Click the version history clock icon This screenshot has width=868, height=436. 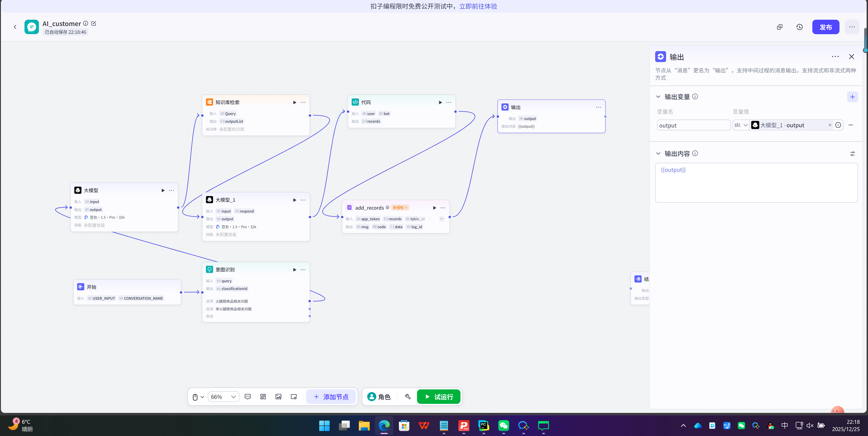[799, 27]
